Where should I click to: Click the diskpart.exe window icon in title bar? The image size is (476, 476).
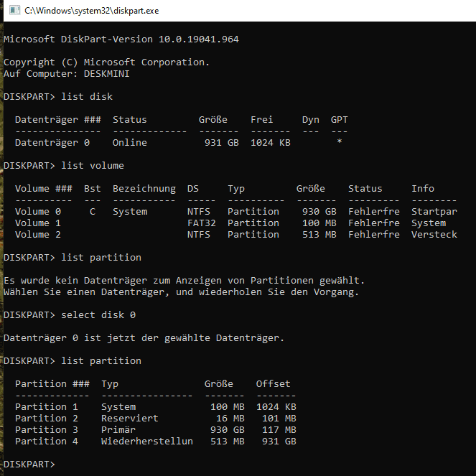pyautogui.click(x=14, y=10)
